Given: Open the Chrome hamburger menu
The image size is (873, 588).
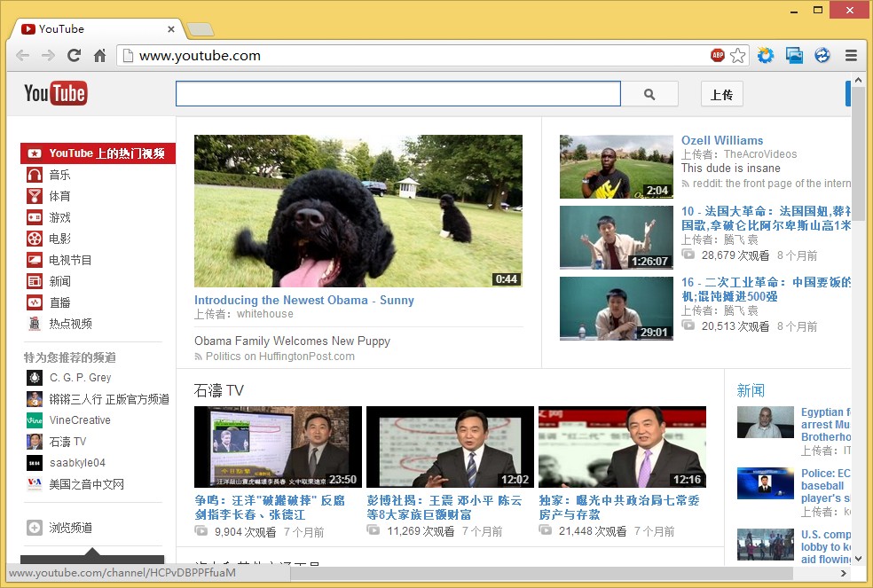Looking at the screenshot, I should [x=852, y=56].
